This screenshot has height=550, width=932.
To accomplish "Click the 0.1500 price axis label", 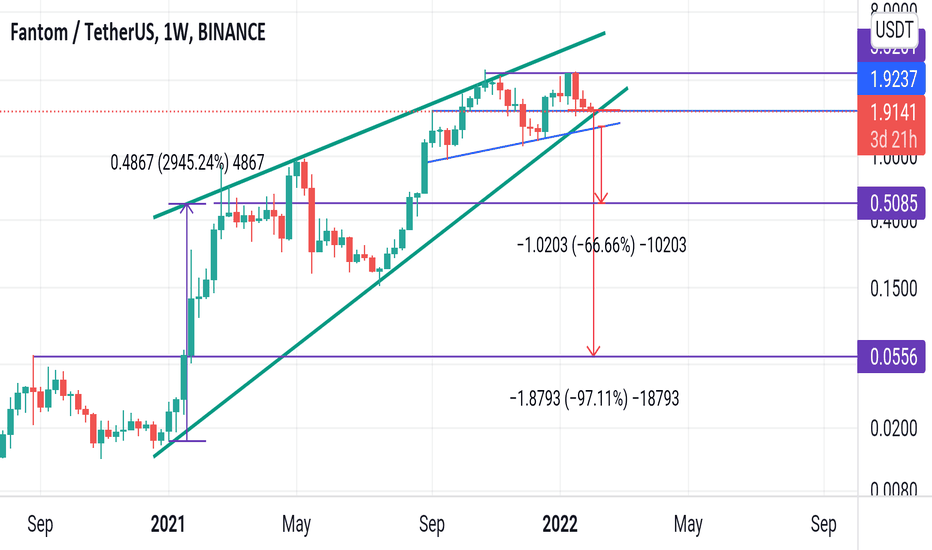I will click(893, 288).
